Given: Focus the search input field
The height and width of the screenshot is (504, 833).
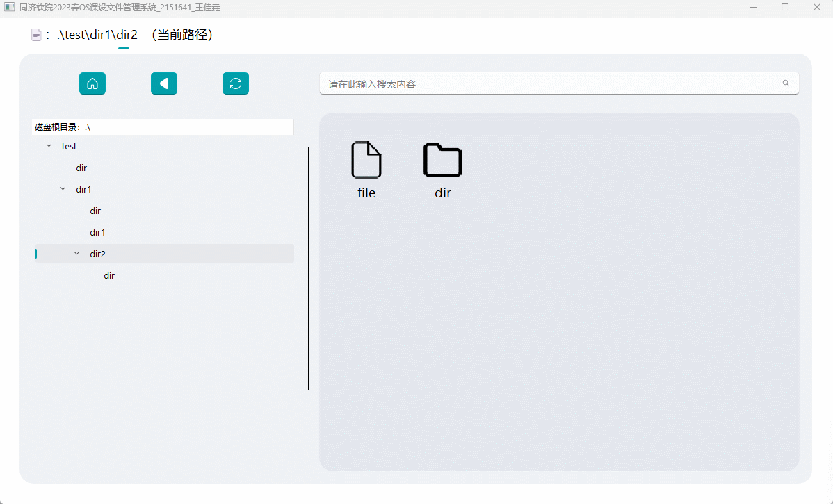Looking at the screenshot, I should 559,83.
